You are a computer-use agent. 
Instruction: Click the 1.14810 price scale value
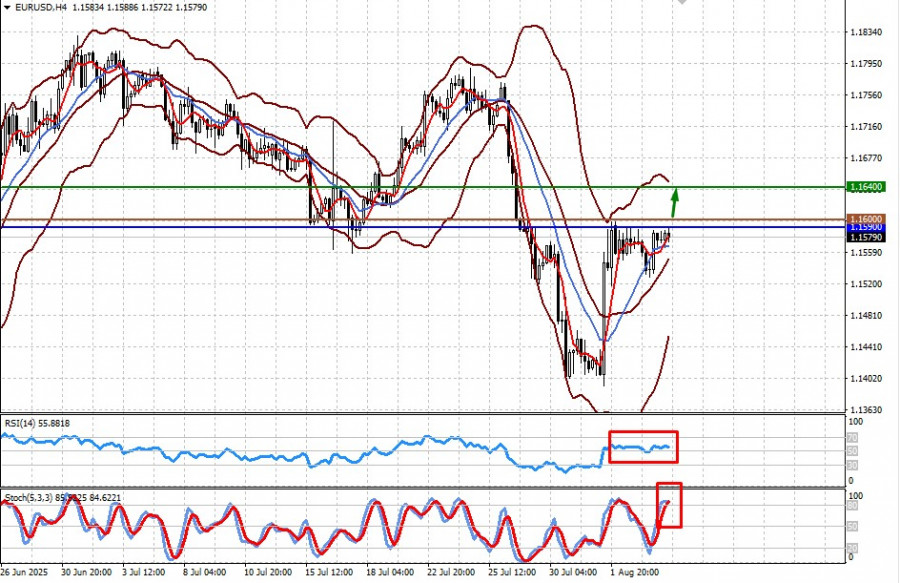(x=866, y=316)
